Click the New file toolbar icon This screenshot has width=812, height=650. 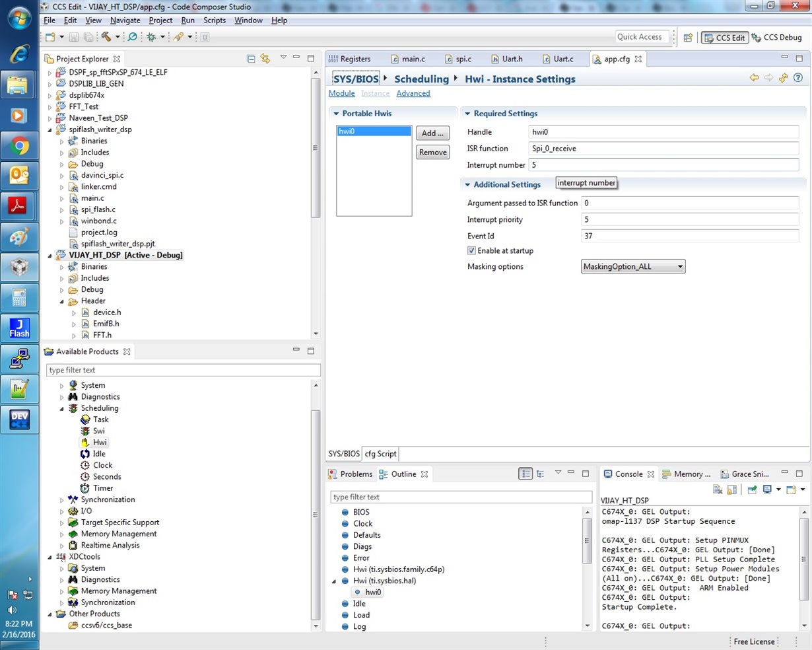[x=51, y=38]
